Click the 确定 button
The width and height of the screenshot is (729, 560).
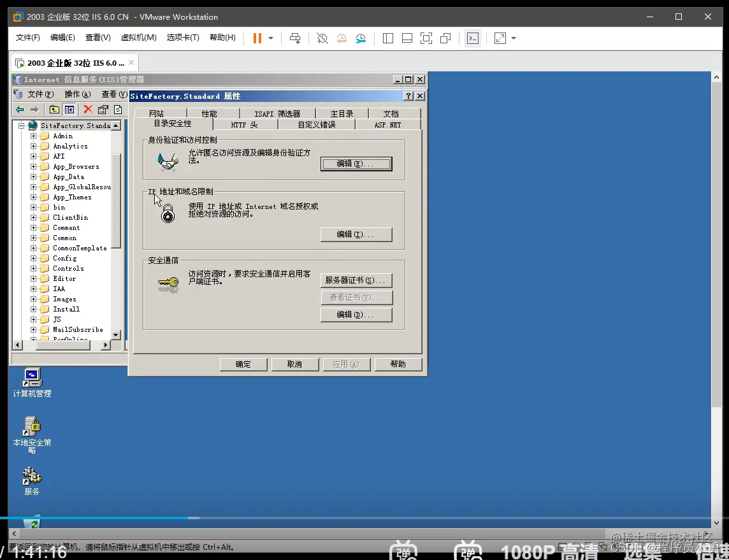(243, 364)
